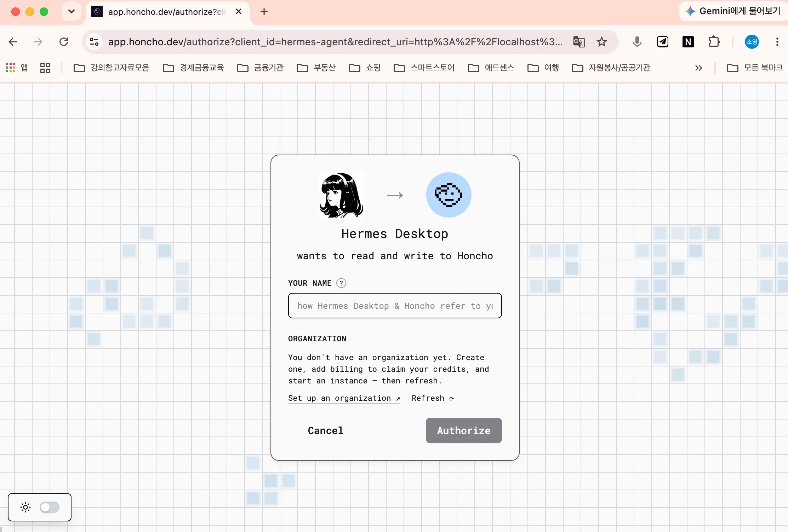This screenshot has width=788, height=532.
Task: Click the YOUR NAME help question icon
Action: (341, 283)
